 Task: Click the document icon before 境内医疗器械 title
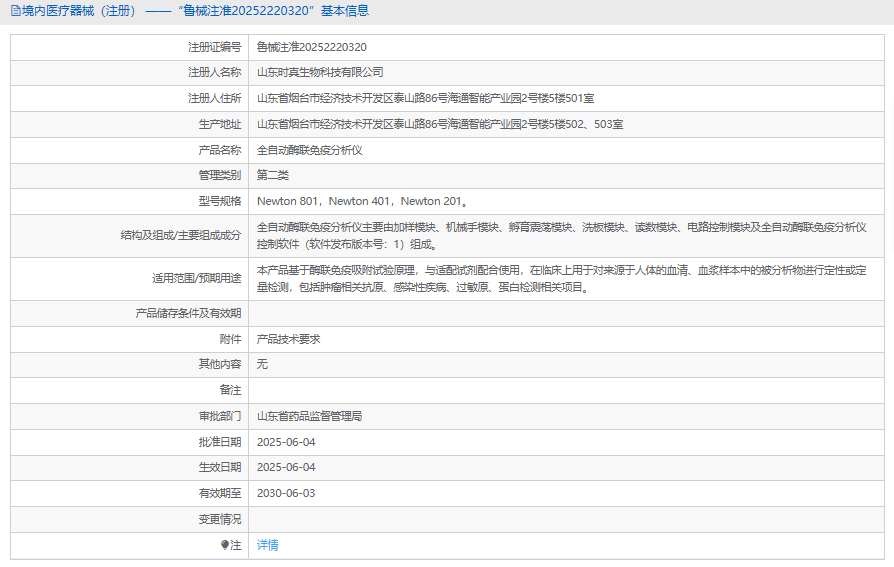click(16, 11)
